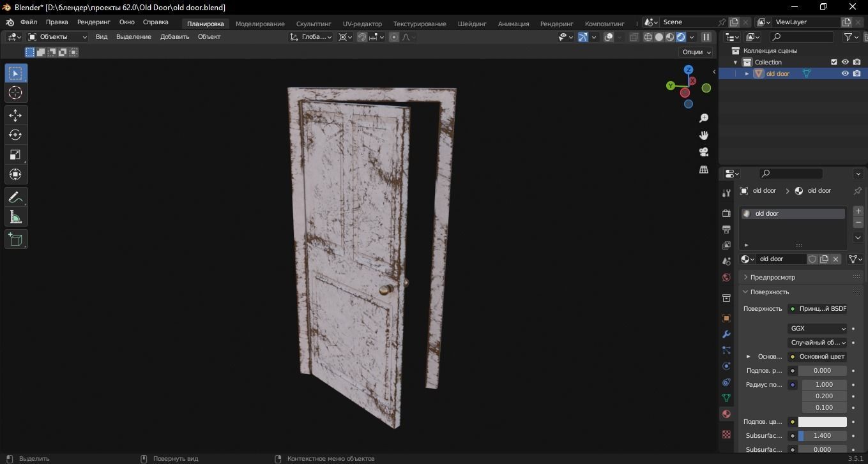Select the Transform tool
Image resolution: width=868 pixels, height=464 pixels.
pos(16,174)
